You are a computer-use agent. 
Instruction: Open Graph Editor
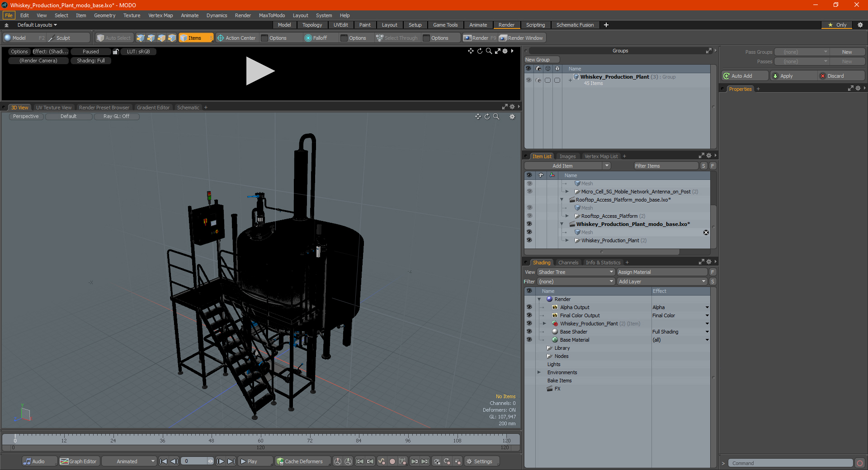pyautogui.click(x=79, y=461)
